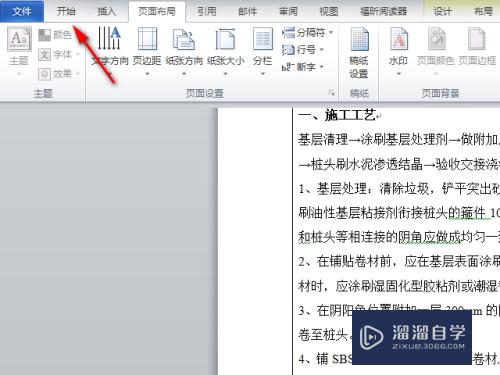The image size is (500, 375).
Task: Click the 分隔符 breaks icon
Action: tap(288, 32)
